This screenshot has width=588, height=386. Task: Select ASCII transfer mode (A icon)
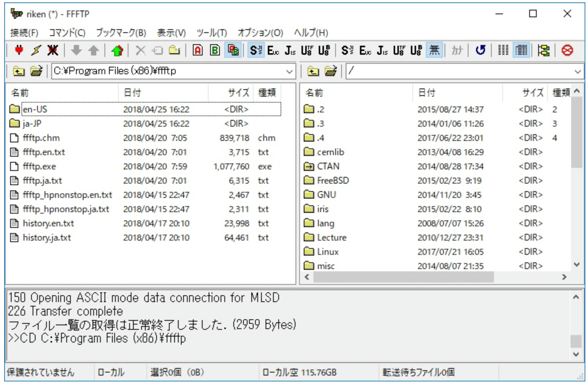tap(198, 50)
